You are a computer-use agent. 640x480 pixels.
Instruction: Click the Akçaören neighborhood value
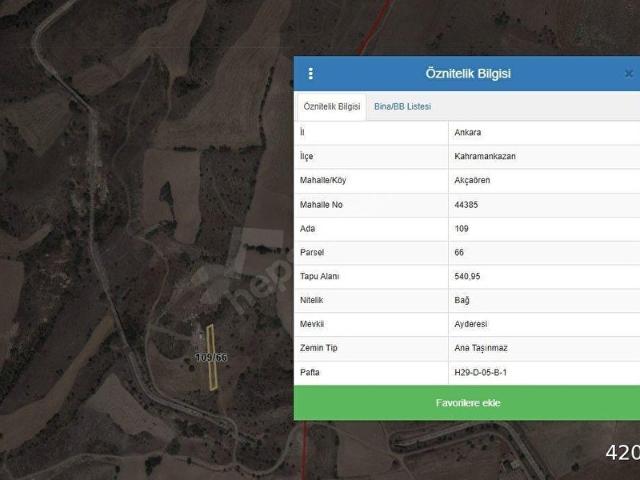click(x=474, y=180)
